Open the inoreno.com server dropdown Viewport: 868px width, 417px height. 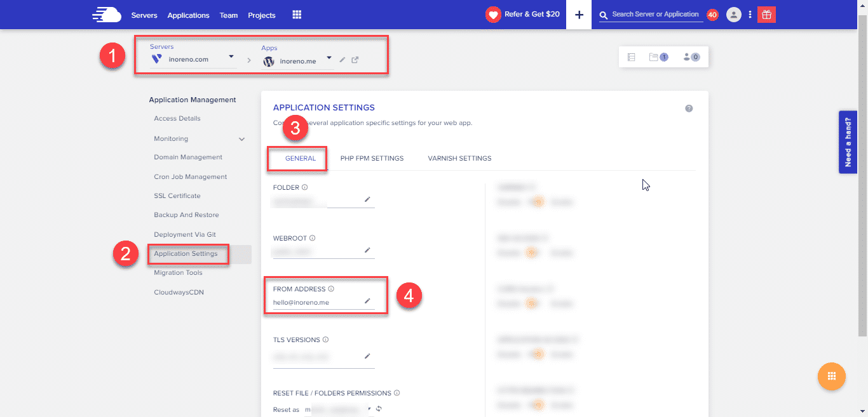point(231,57)
